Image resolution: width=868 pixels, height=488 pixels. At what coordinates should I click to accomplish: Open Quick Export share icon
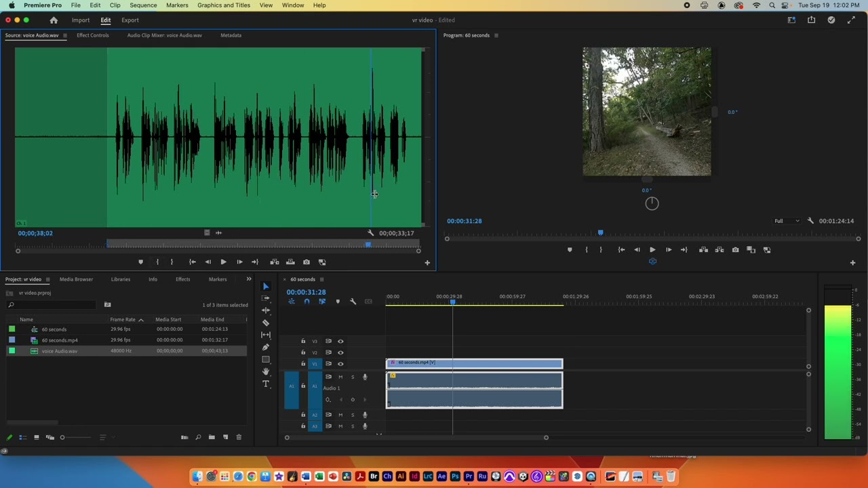(x=811, y=20)
